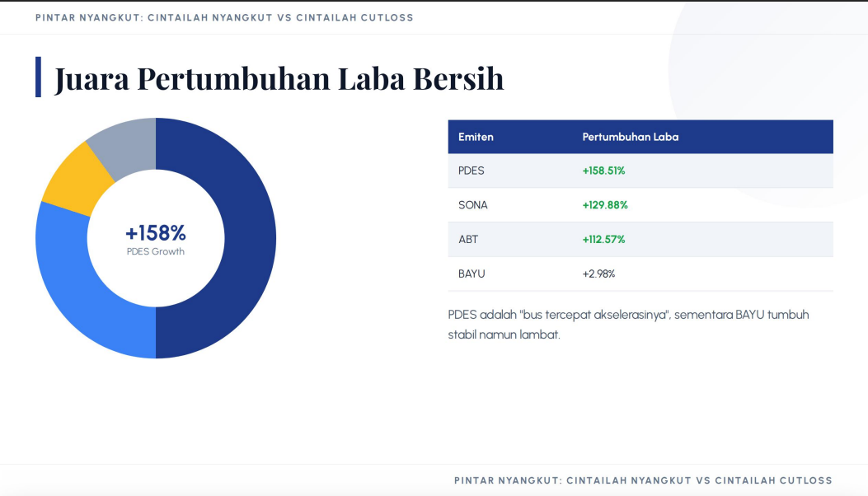The width and height of the screenshot is (868, 496).
Task: Click the blue accent bar beside title
Action: click(x=38, y=77)
